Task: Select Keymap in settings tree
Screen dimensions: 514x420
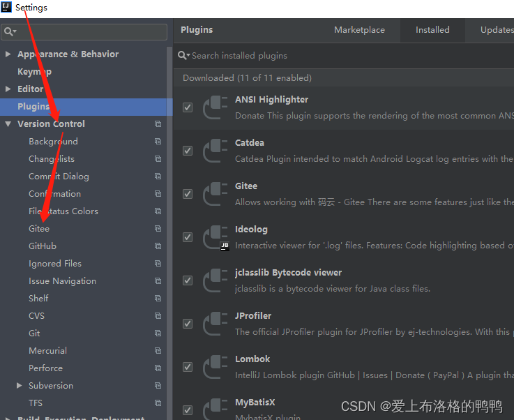Action: point(34,71)
